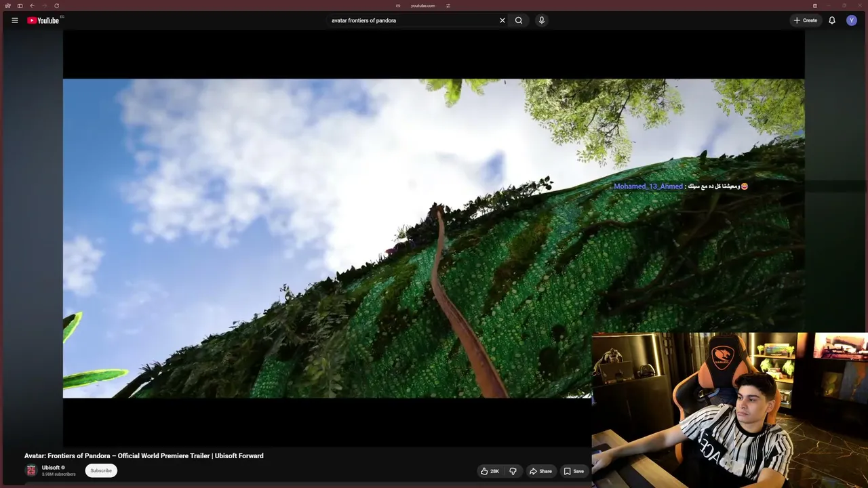Screen dimensions: 868x488
Task: Click the browser extensions icon in the title bar
Action: (815, 5)
